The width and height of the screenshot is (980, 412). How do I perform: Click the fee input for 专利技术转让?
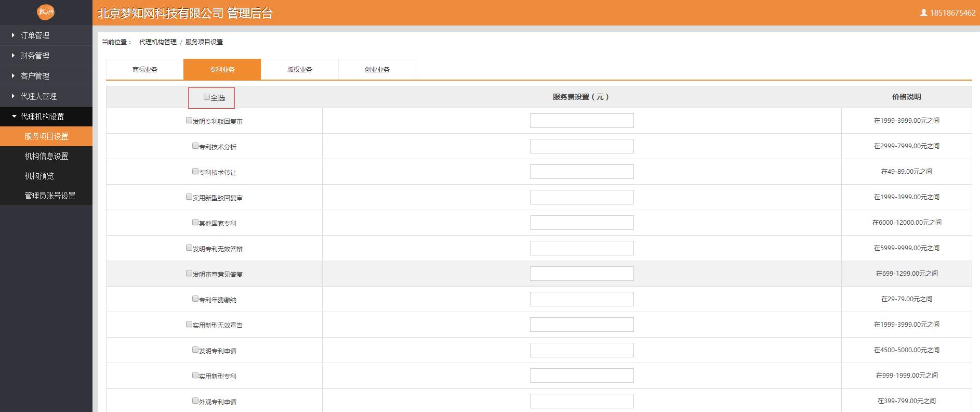tap(582, 172)
